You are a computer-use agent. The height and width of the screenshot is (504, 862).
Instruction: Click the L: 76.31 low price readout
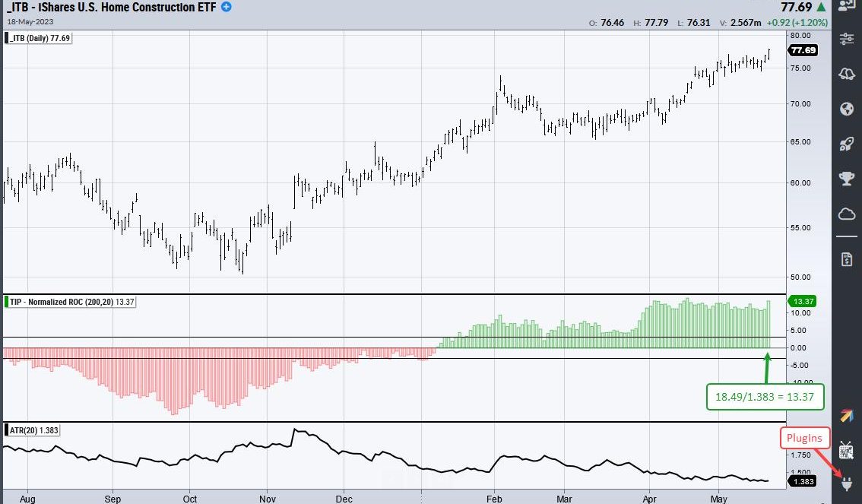point(694,23)
